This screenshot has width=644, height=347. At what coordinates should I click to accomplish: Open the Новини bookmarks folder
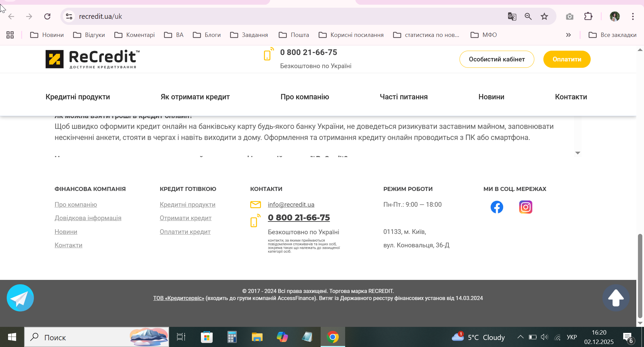click(47, 35)
